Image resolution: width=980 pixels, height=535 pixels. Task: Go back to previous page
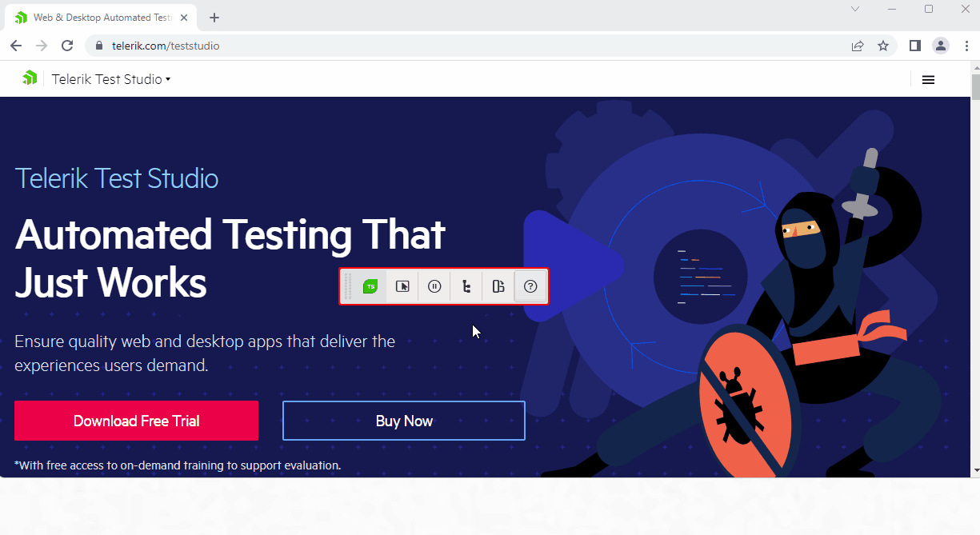pos(16,46)
